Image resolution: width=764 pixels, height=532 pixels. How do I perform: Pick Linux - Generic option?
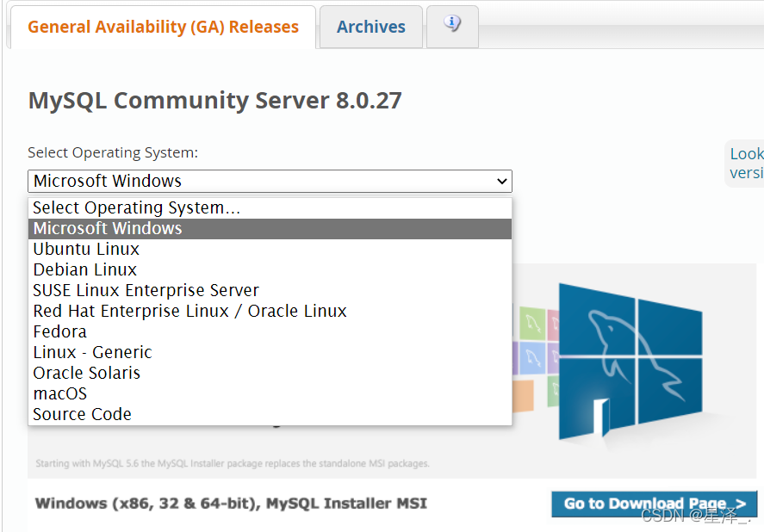coord(92,352)
